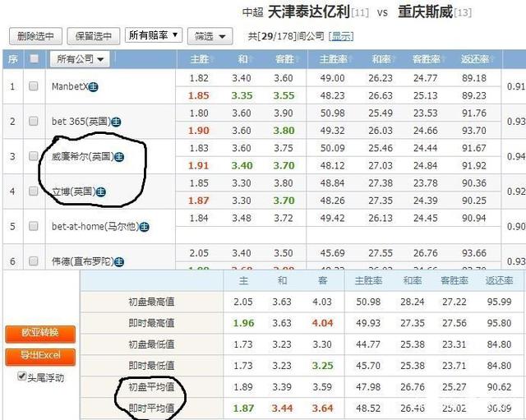Image resolution: width=526 pixels, height=420 pixels.
Task: Click the 主 icon beside 立博(英国)
Action: tap(101, 192)
